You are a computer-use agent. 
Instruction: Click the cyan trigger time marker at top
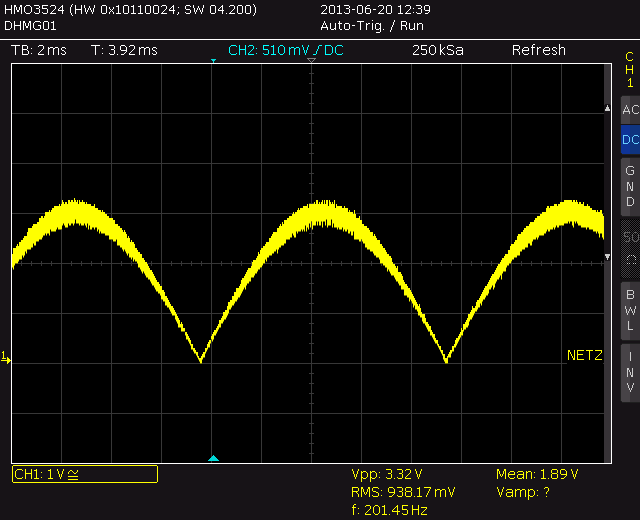(x=213, y=61)
